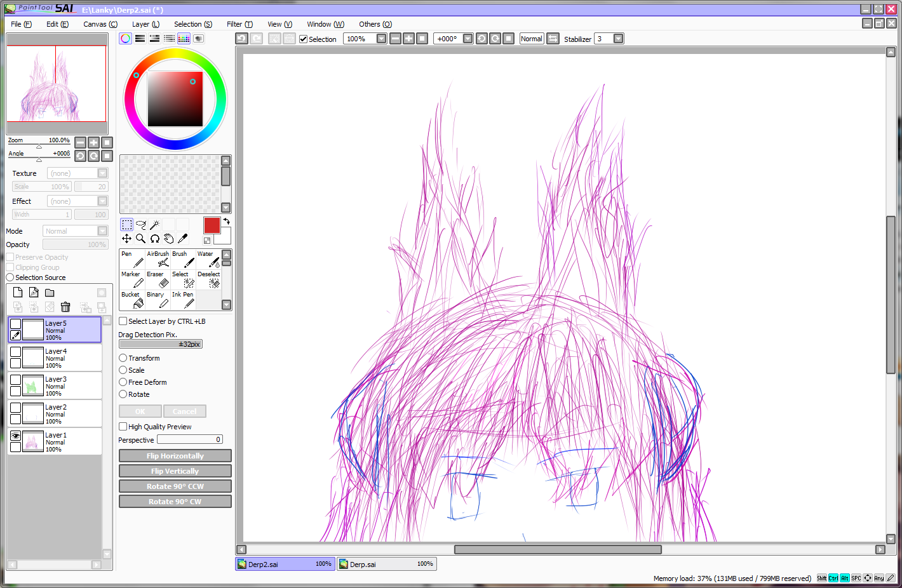Open the Layer menu
The height and width of the screenshot is (588, 902).
[145, 24]
